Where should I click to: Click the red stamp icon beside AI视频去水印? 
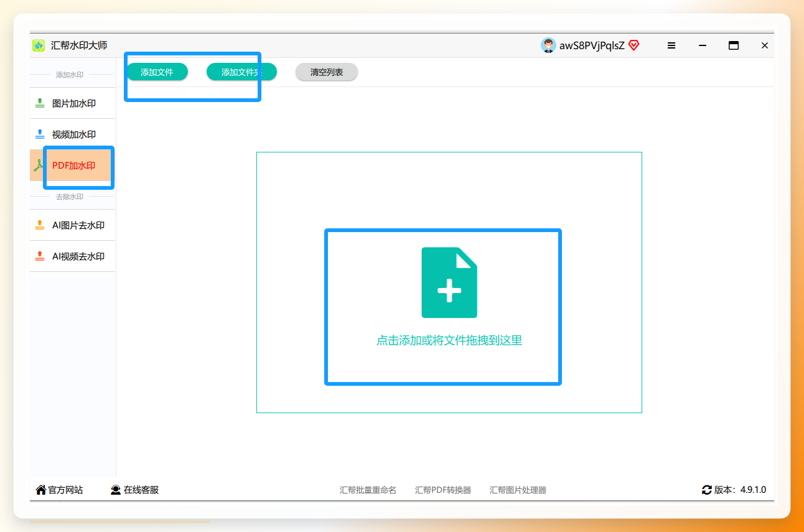coord(40,256)
